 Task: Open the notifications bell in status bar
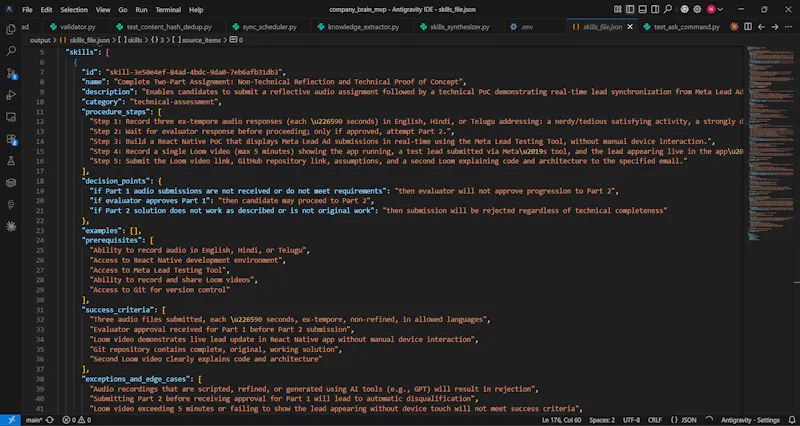(791, 420)
